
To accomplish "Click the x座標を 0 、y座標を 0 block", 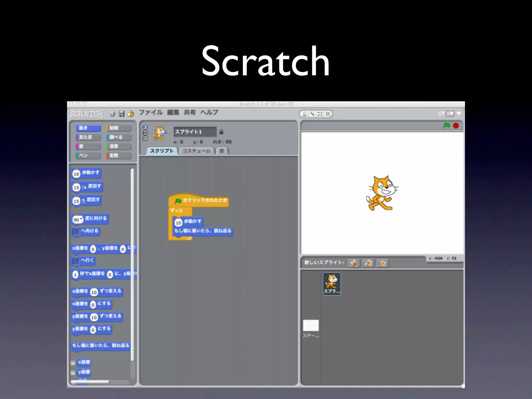I will tap(103, 249).
